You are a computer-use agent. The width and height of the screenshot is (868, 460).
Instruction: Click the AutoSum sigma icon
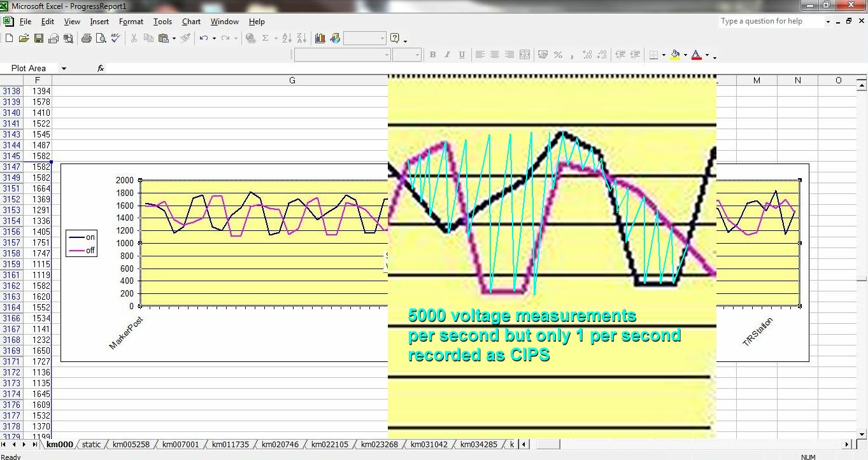[x=265, y=38]
